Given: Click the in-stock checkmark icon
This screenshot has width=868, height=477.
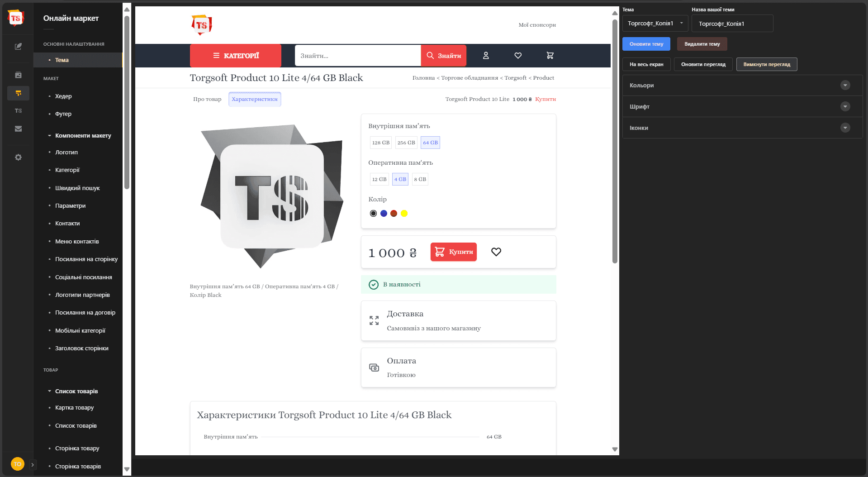Looking at the screenshot, I should pos(374,285).
